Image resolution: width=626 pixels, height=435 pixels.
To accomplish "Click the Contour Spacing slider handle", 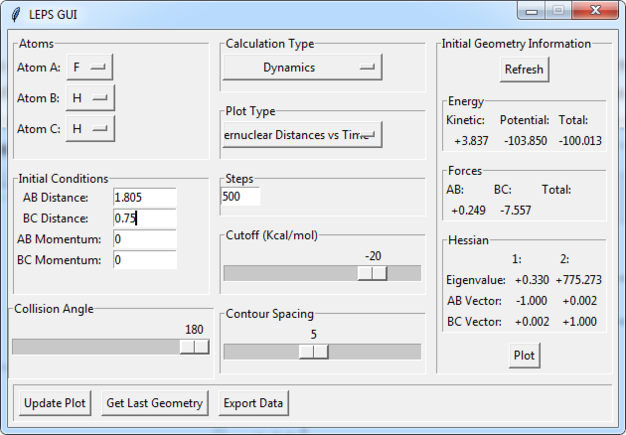I will 313,351.
